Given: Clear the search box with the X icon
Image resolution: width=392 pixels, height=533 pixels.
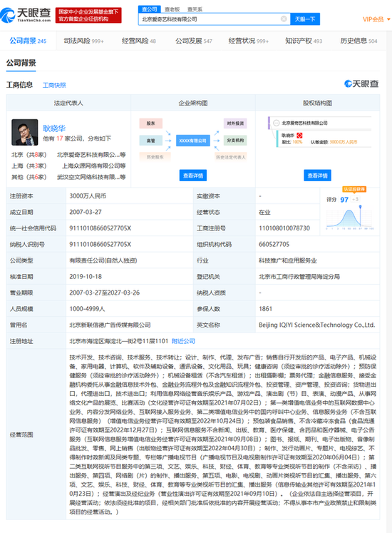Looking at the screenshot, I should 284,19.
